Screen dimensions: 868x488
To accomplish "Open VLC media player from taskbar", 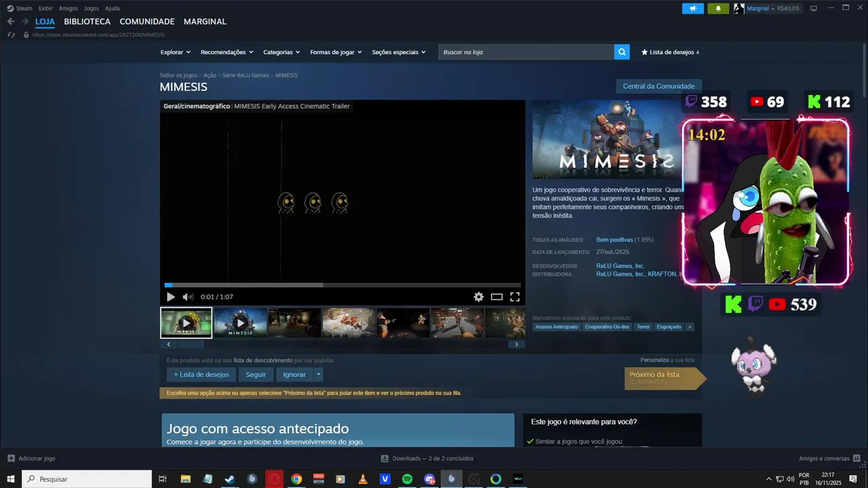I will tap(363, 479).
